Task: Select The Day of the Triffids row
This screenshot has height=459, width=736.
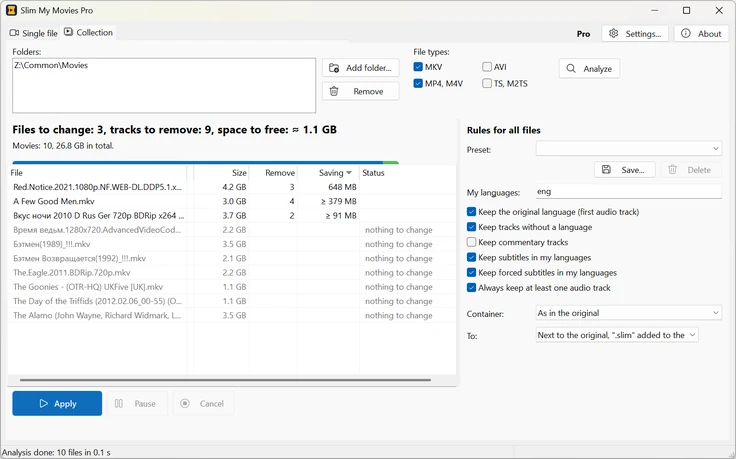Action: [x=232, y=301]
